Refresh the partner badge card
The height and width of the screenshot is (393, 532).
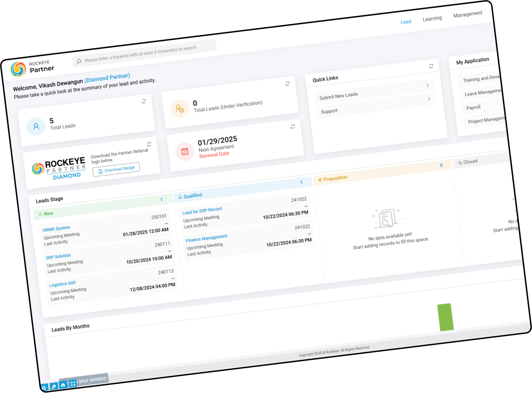pyautogui.click(x=149, y=144)
